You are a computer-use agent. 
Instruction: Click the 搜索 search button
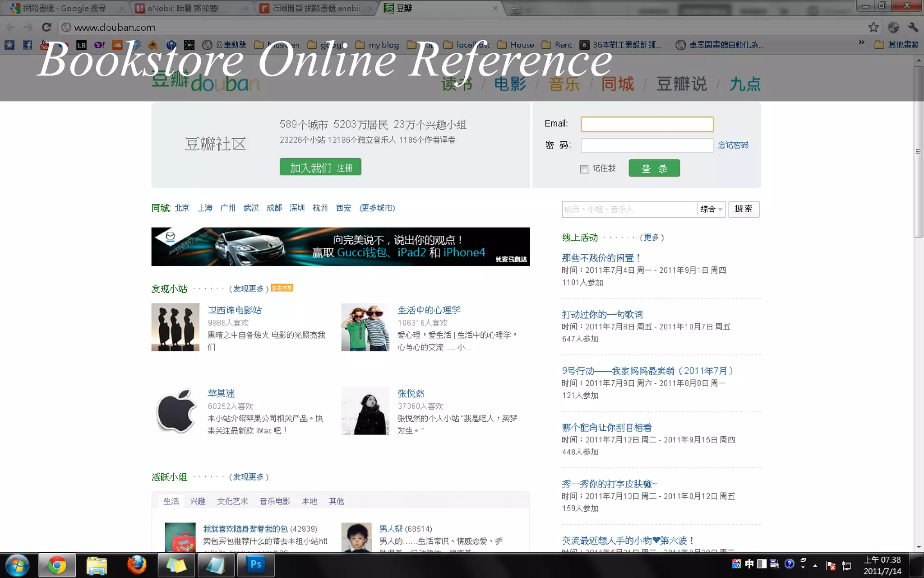tap(744, 209)
